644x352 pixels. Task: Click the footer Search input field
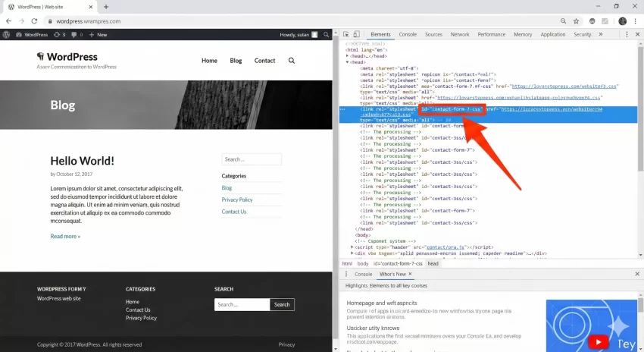[242, 304]
